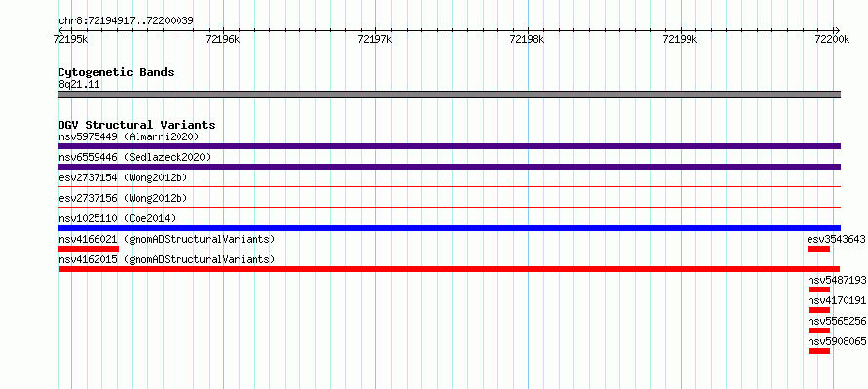Click the 72197k ruler tick label
Image resolution: width=868 pixels, height=389 pixels.
click(375, 39)
